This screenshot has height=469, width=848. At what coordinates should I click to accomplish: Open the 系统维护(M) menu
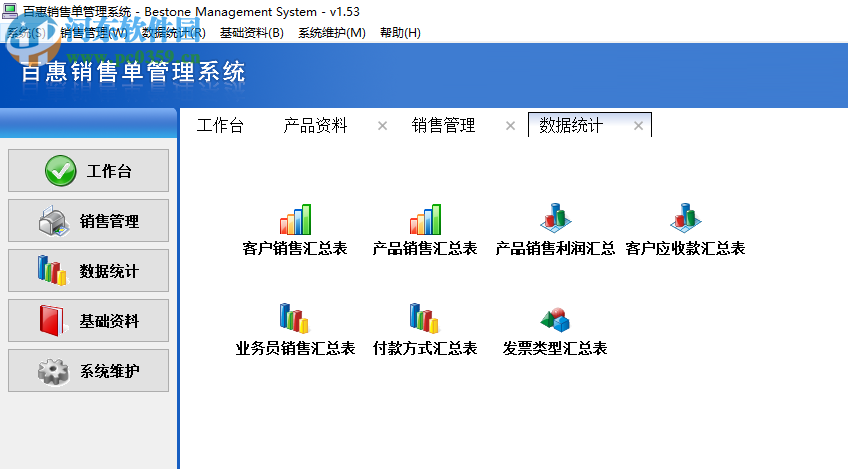(x=332, y=33)
